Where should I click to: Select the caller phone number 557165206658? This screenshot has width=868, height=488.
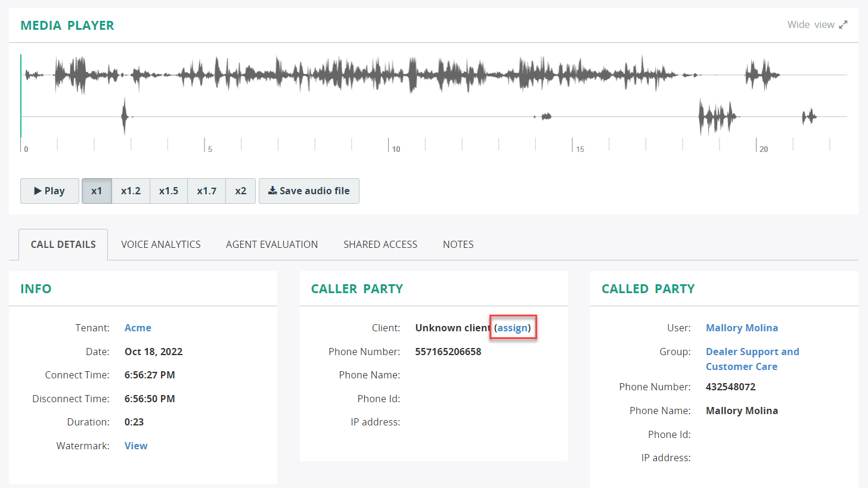point(448,352)
